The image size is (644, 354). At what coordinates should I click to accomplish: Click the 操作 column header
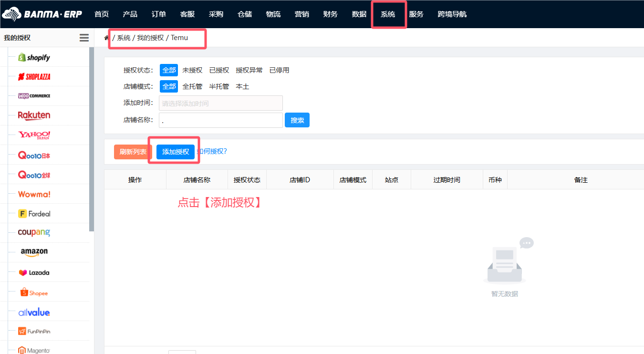(x=135, y=180)
